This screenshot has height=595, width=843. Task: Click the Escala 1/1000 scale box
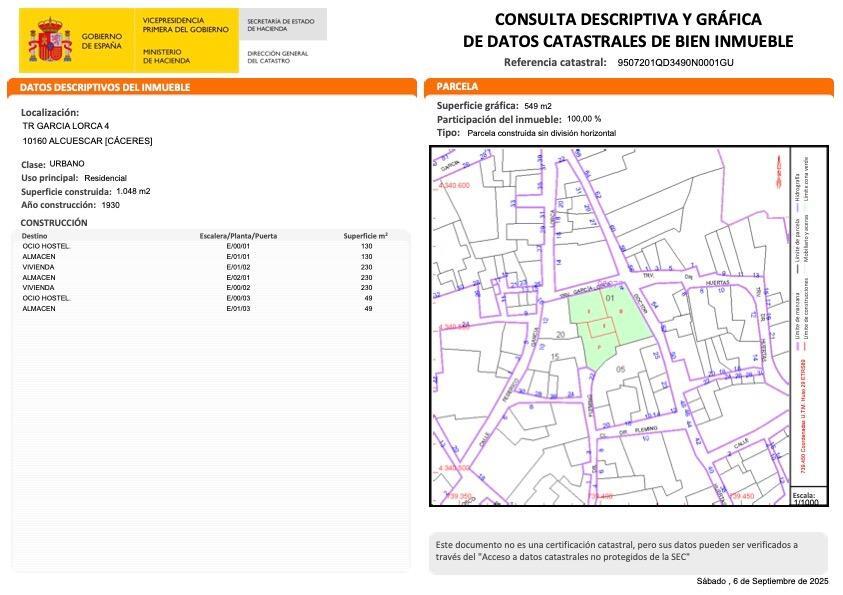coord(804,497)
